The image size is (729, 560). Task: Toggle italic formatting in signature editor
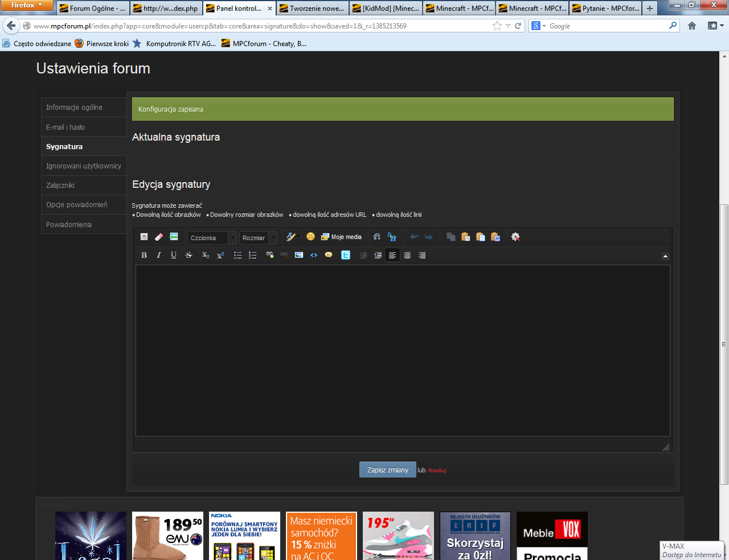point(159,256)
